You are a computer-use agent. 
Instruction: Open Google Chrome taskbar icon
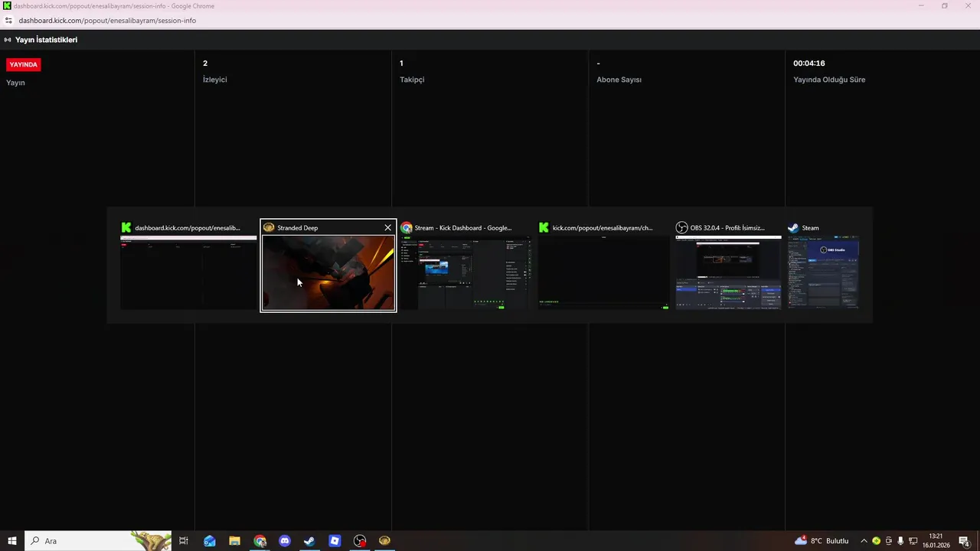[x=260, y=541]
